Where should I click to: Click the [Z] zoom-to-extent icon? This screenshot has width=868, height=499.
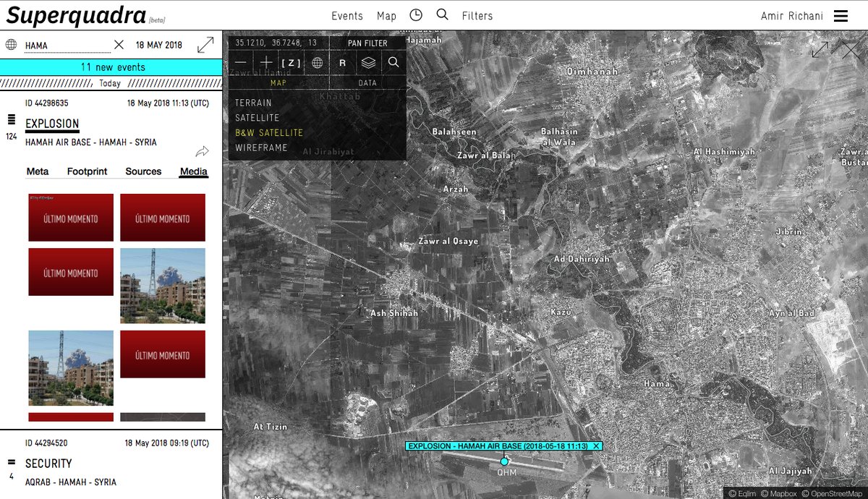291,63
